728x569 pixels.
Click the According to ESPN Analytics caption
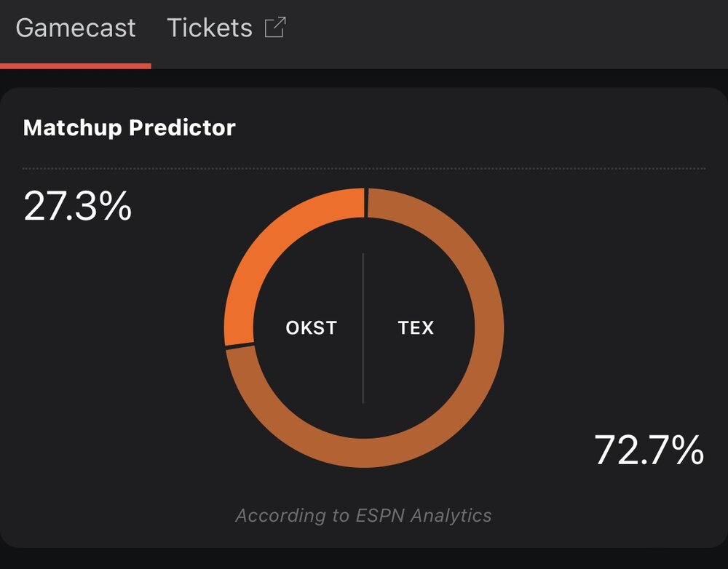click(x=363, y=516)
